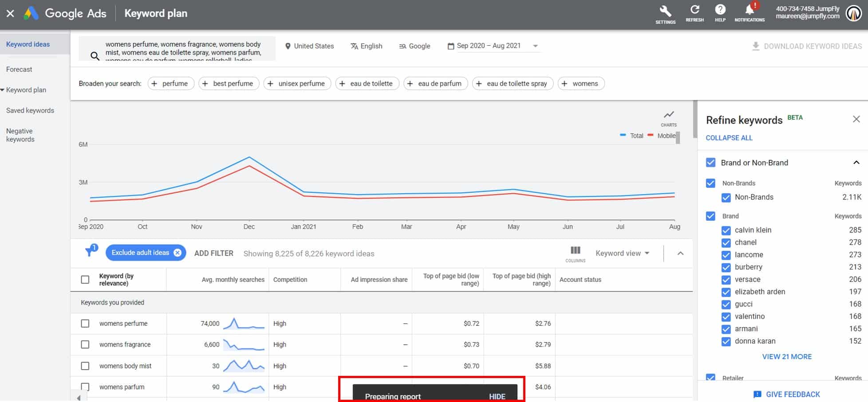Add 'eau de toilette spray' chip
This screenshot has height=402, width=868.
tap(513, 83)
